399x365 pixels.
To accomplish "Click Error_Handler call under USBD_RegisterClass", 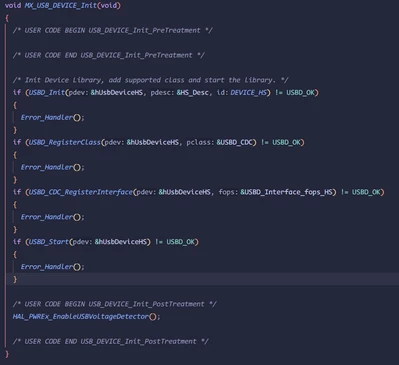I will point(52,167).
